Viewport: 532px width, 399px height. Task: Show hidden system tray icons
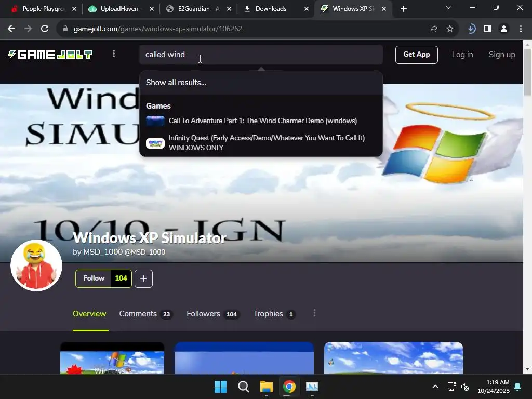(x=435, y=387)
